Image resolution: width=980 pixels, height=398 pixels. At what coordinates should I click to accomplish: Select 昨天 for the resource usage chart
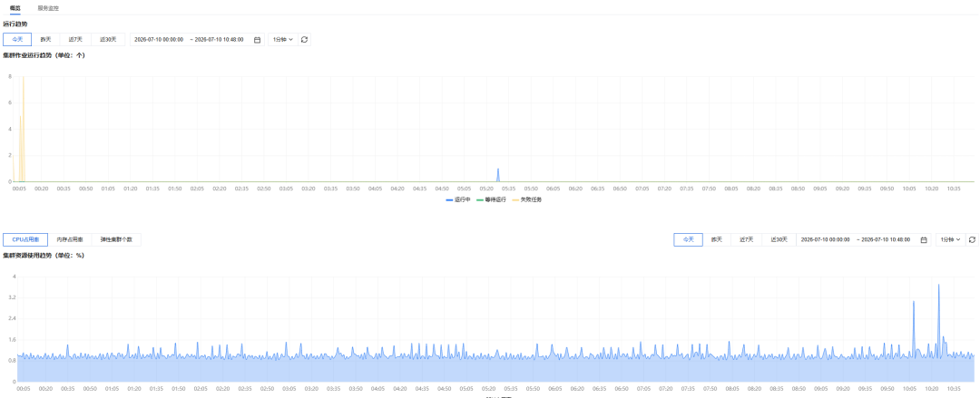point(717,240)
